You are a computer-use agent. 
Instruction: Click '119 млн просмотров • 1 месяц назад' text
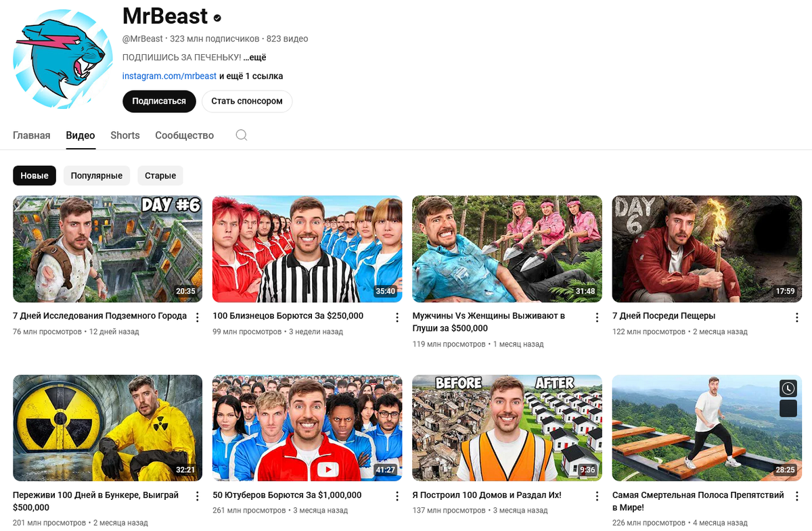click(x=478, y=344)
